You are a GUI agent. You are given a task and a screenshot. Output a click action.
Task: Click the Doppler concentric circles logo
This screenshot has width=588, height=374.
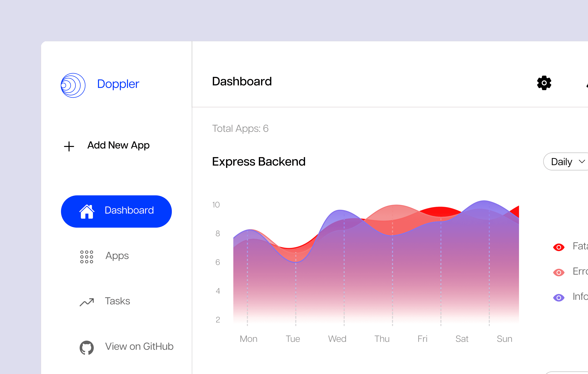(73, 85)
